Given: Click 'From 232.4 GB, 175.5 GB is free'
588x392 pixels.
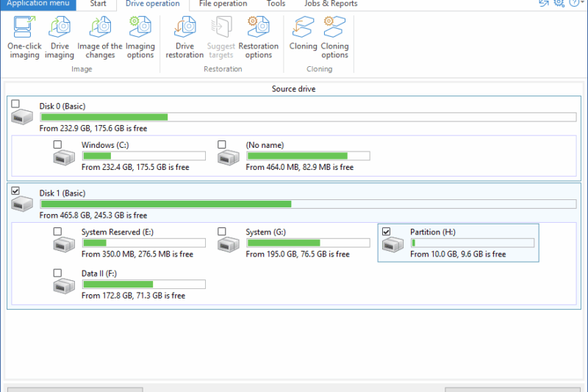Looking at the screenshot, I should pyautogui.click(x=135, y=167).
